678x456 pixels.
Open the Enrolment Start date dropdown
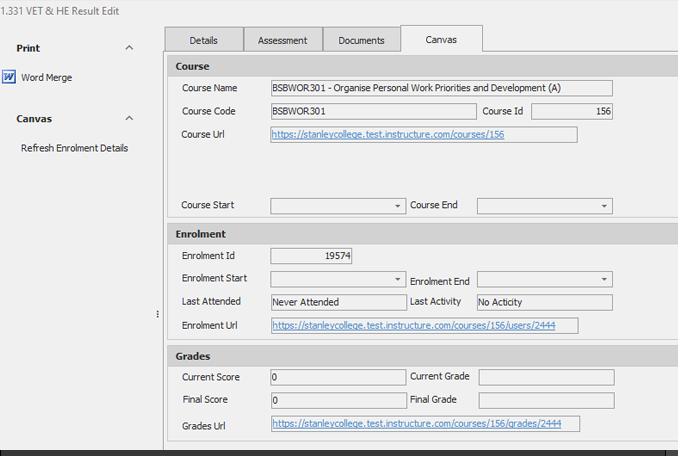pyautogui.click(x=399, y=280)
